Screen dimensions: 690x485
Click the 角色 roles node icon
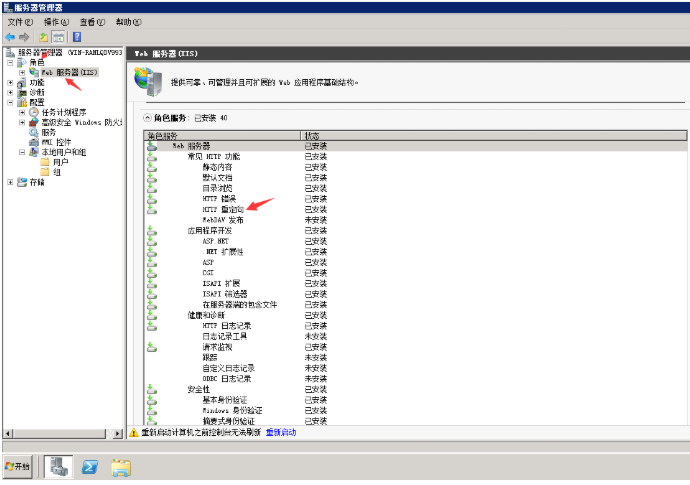click(x=22, y=63)
